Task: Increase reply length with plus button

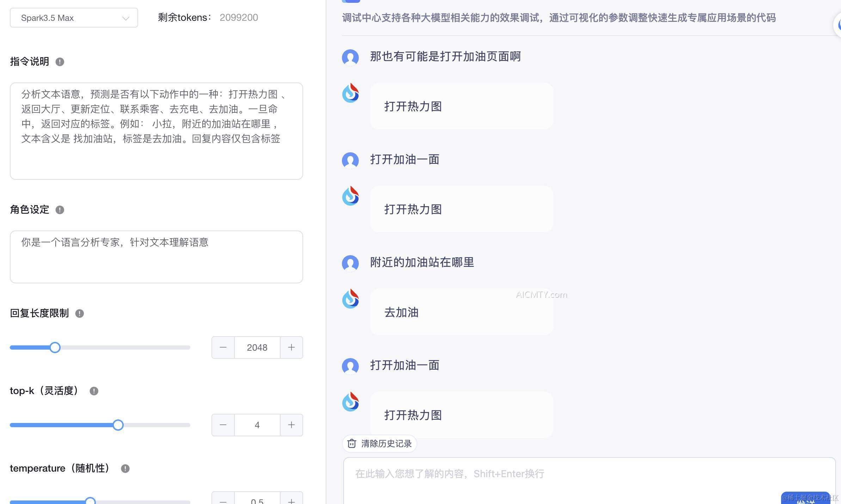Action: [x=291, y=348]
